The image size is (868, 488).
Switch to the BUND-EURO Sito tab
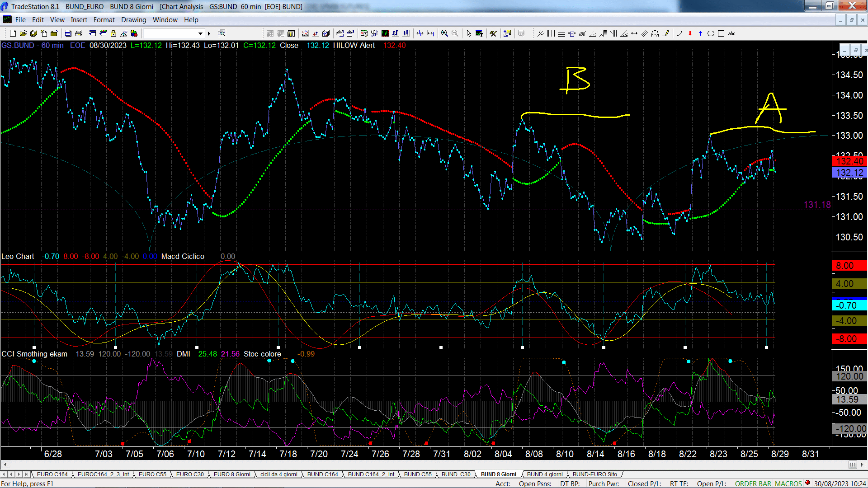pyautogui.click(x=594, y=474)
